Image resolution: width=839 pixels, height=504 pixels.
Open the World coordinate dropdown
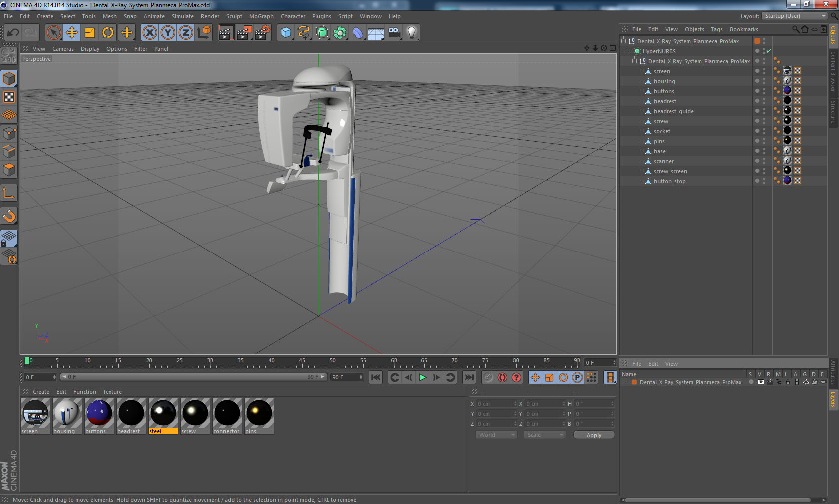(496, 435)
